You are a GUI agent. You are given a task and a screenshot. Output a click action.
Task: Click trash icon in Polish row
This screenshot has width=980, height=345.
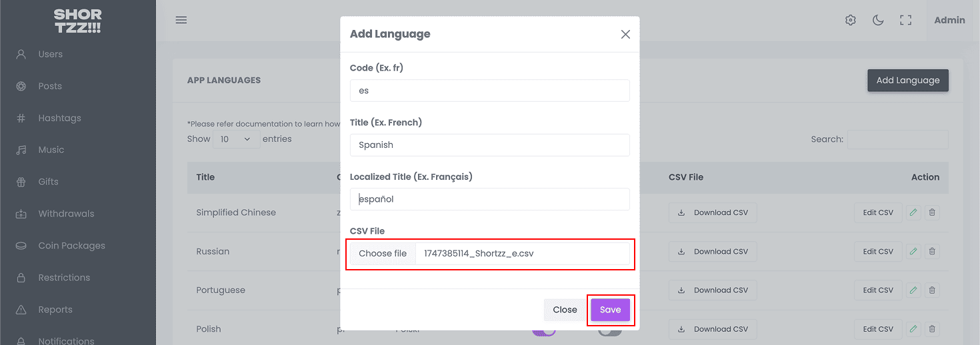coord(932,329)
